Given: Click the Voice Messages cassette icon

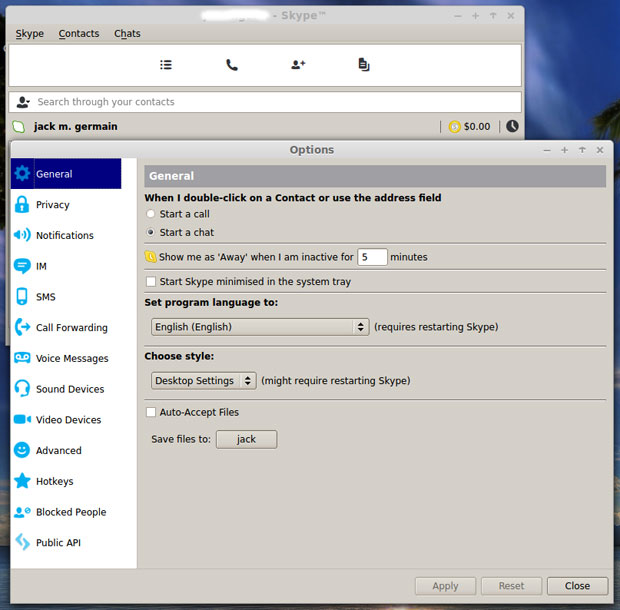Looking at the screenshot, I should (22, 358).
